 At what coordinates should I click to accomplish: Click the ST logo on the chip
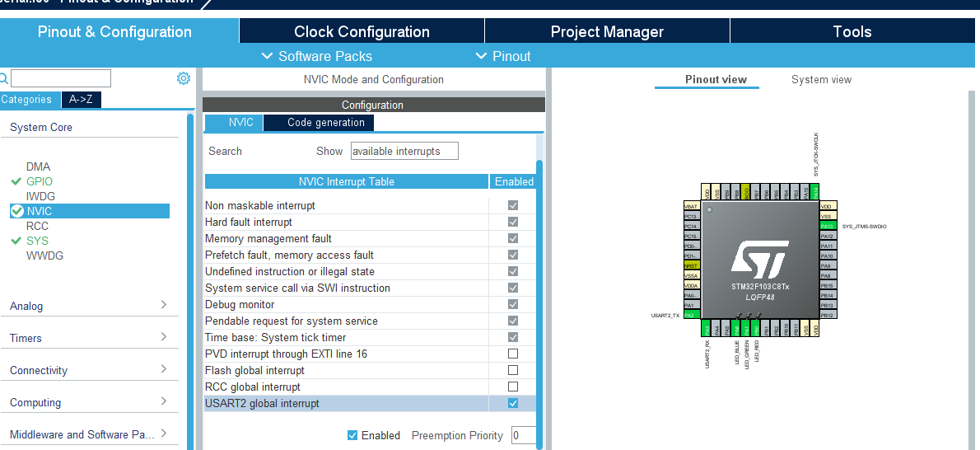coord(760,260)
